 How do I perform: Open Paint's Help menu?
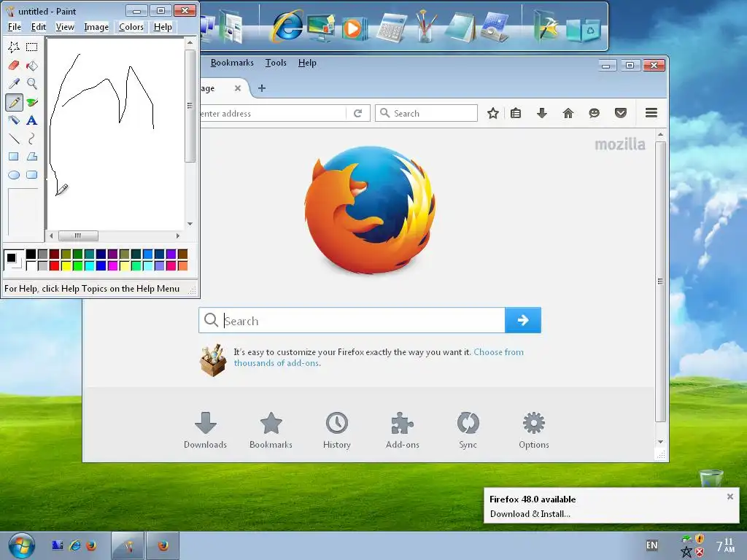point(163,27)
